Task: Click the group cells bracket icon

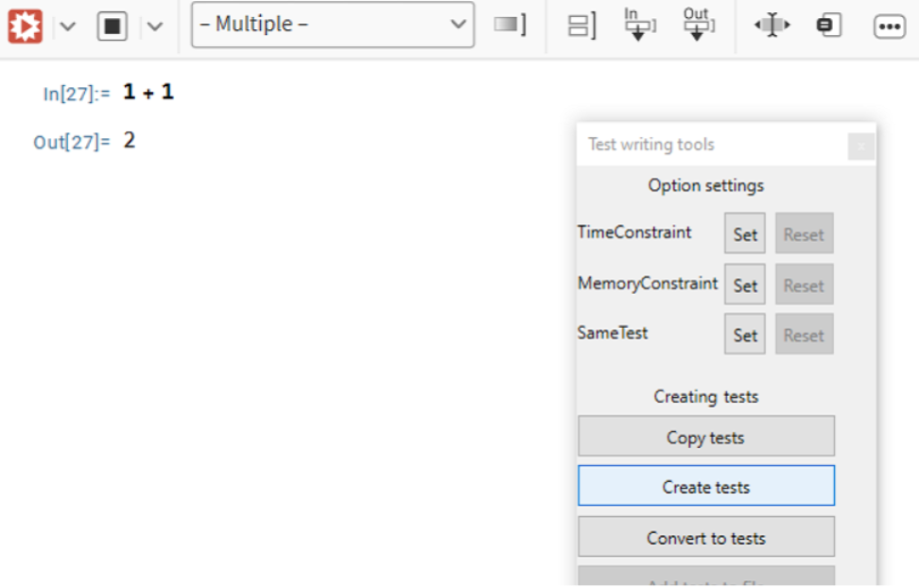Action: [581, 26]
